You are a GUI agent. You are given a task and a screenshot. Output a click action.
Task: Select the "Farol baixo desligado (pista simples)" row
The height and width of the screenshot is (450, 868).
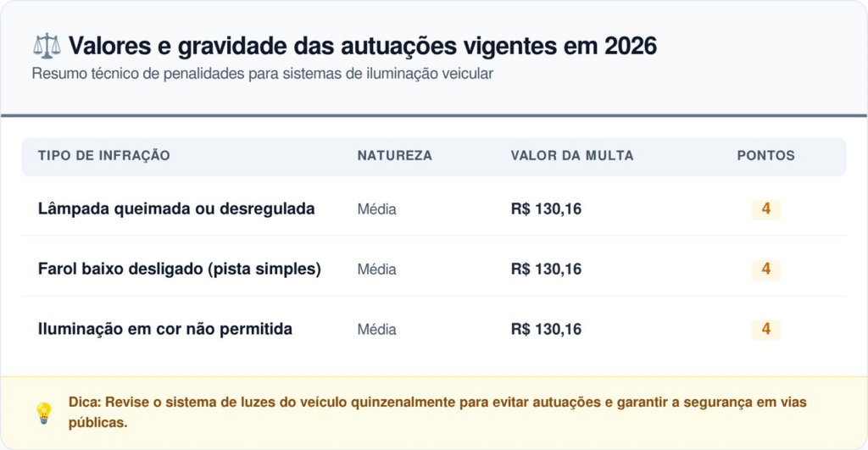point(180,269)
